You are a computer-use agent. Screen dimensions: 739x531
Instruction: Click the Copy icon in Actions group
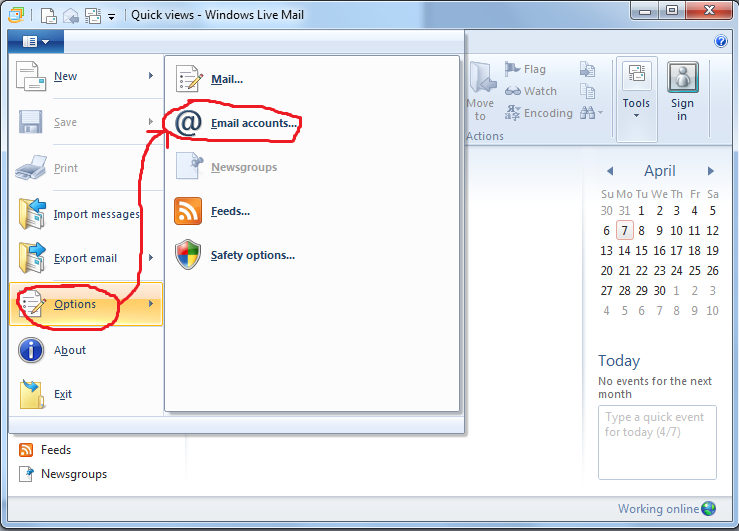coord(587,91)
